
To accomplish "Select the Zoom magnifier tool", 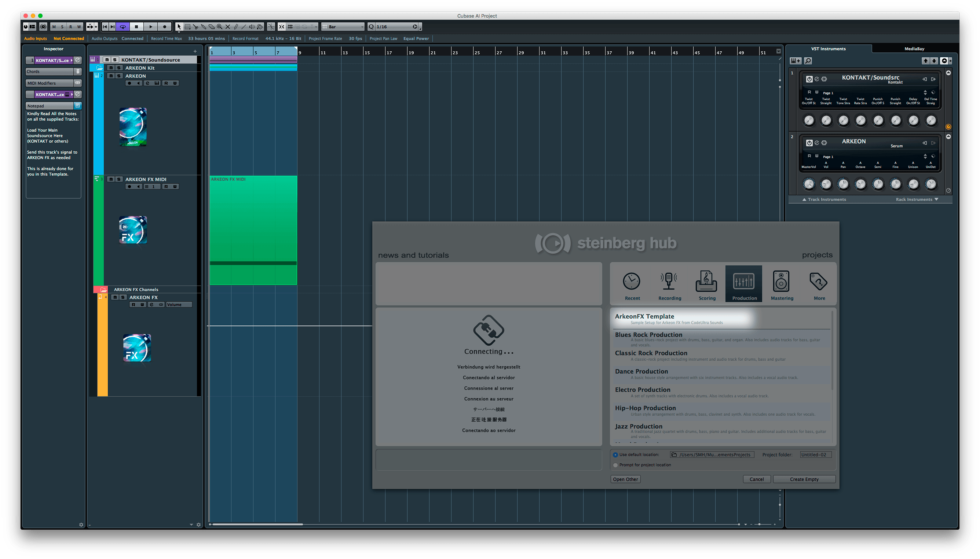I will click(219, 26).
